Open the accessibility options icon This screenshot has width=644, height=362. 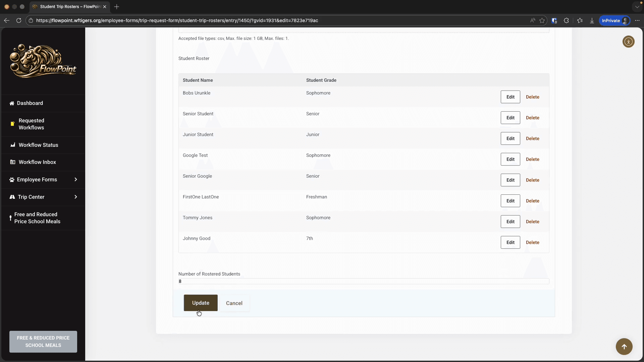tap(628, 42)
